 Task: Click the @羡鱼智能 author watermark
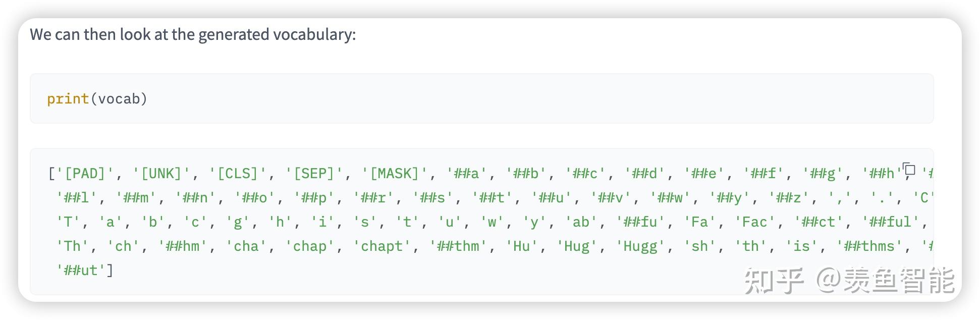click(x=885, y=281)
